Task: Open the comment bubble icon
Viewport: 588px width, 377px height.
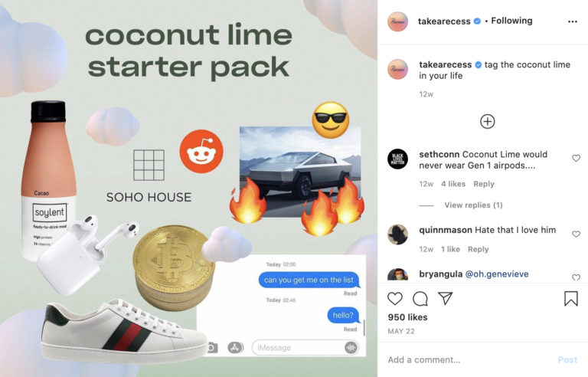Action: [x=420, y=299]
